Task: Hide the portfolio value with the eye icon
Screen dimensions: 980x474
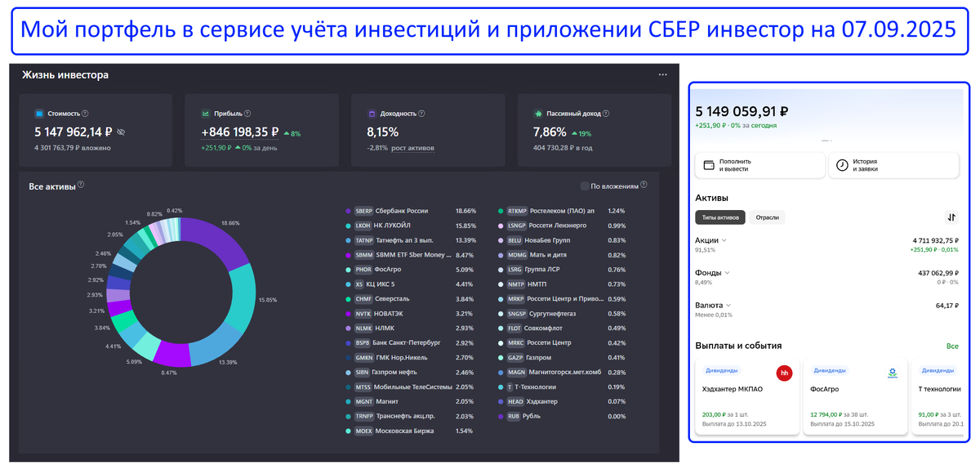Action: point(121,132)
